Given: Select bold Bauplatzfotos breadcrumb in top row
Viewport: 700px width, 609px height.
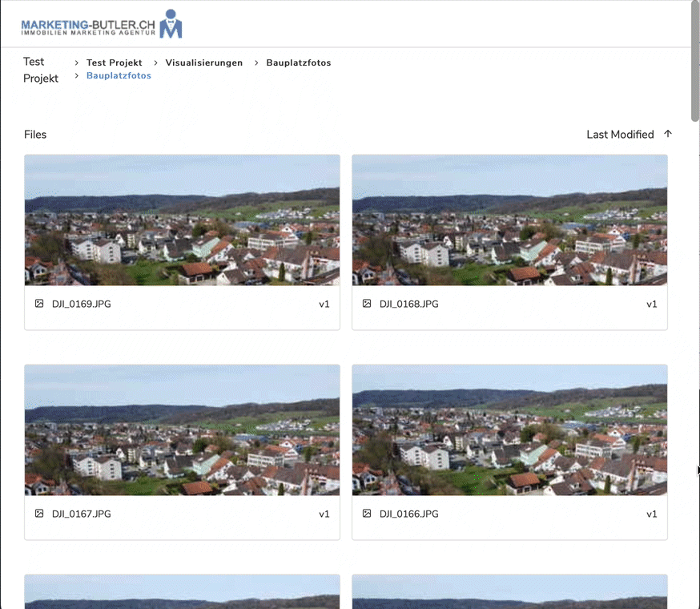Looking at the screenshot, I should pos(298,63).
